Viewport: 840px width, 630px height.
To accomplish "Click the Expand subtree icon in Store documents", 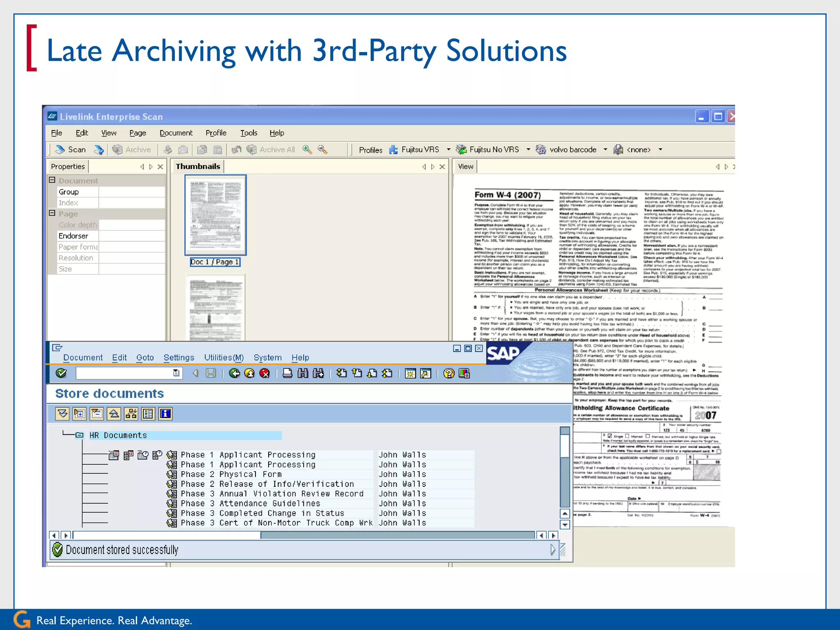I will pyautogui.click(x=80, y=414).
